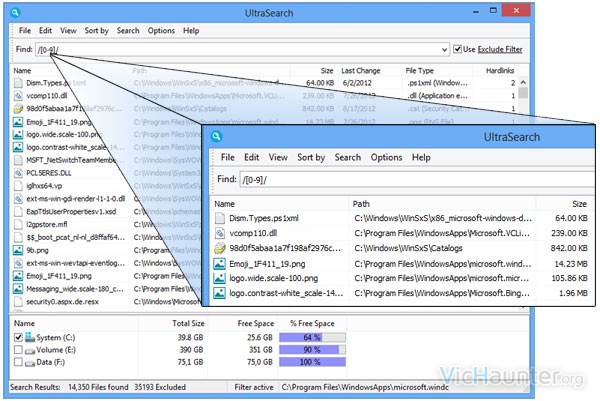Sort by Hardlinks column header
The image size is (600, 401).
pyautogui.click(x=500, y=71)
